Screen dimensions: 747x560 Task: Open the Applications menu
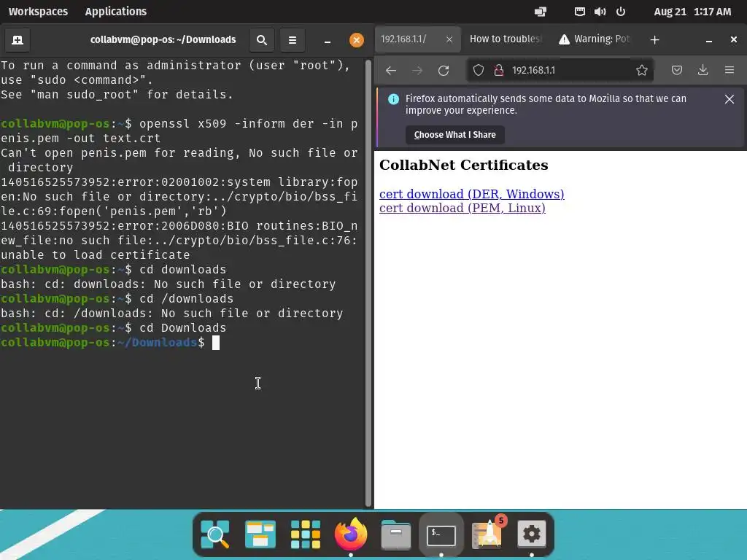tap(116, 12)
